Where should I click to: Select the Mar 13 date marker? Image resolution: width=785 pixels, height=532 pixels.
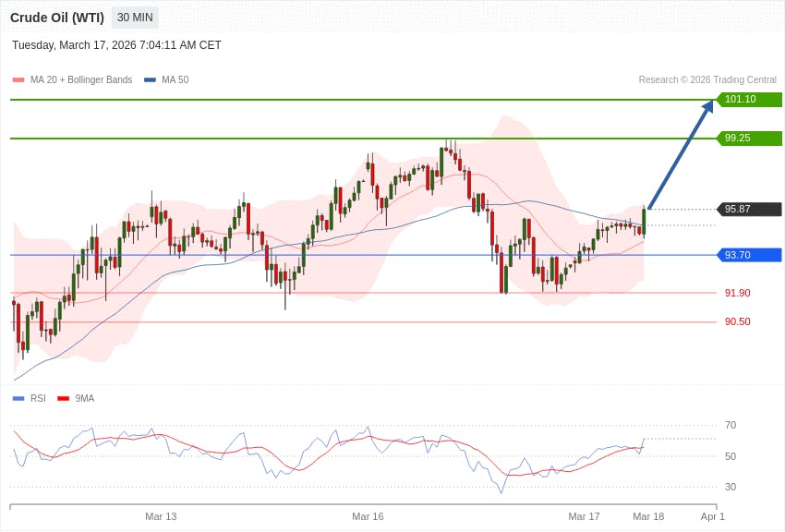[x=161, y=516]
